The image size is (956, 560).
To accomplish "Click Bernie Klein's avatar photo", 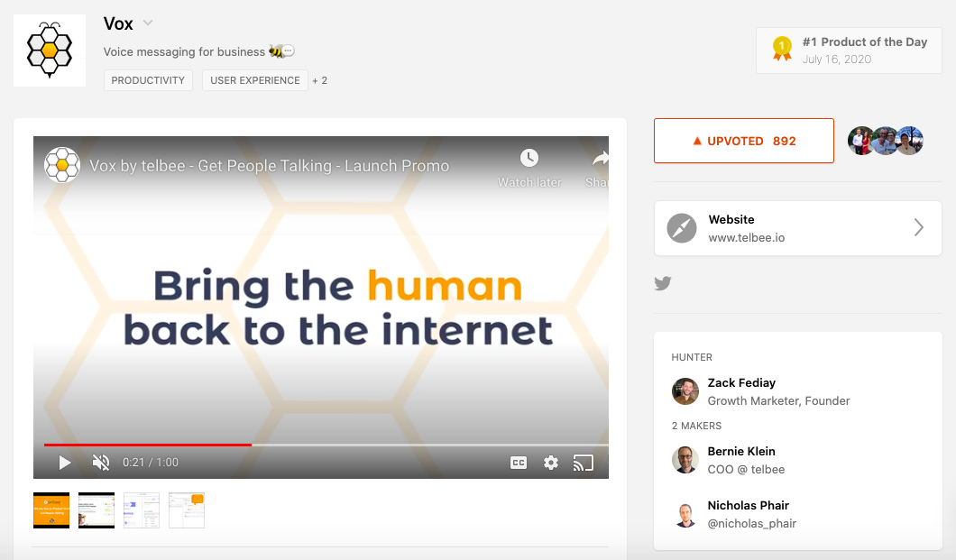I will (685, 460).
